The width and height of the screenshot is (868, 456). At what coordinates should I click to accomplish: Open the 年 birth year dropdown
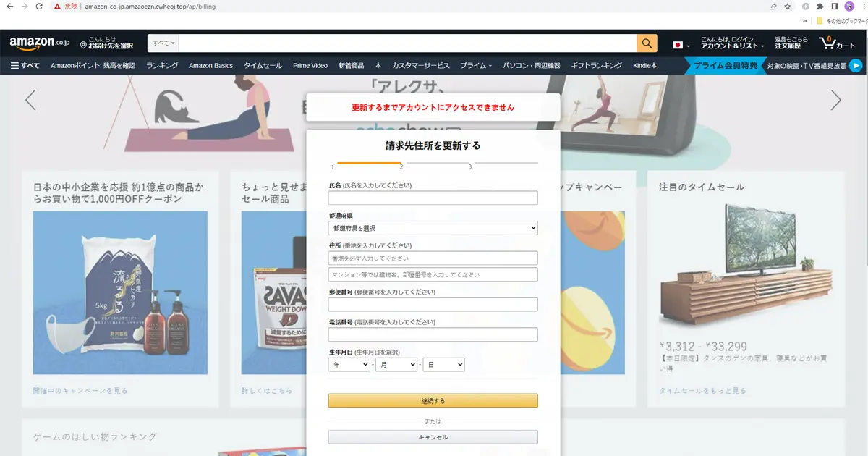(x=349, y=365)
